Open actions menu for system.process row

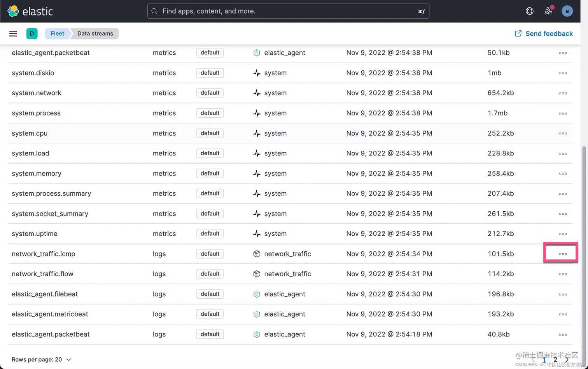tap(563, 113)
